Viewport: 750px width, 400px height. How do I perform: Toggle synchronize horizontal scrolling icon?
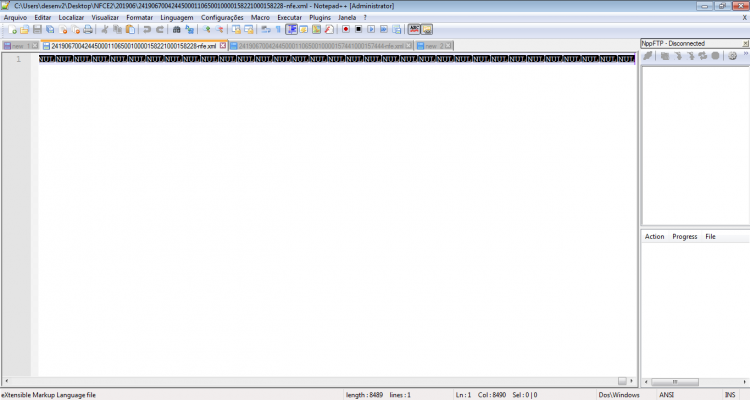coord(249,30)
